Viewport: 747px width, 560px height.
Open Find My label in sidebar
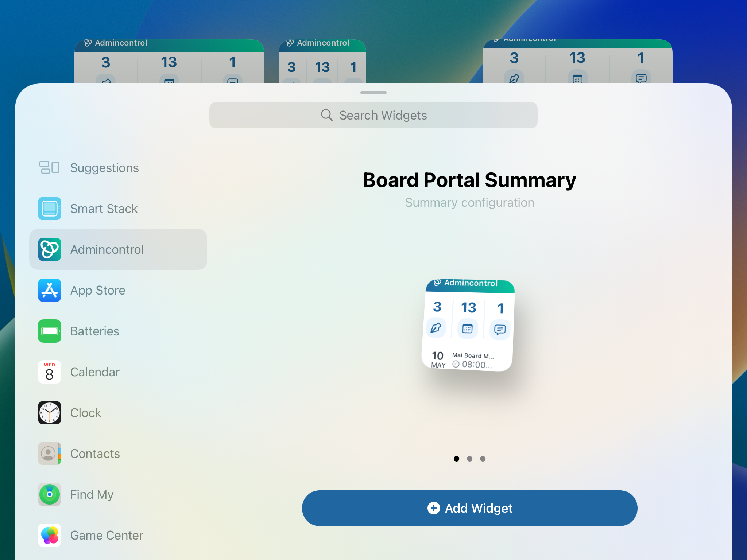[92, 495]
